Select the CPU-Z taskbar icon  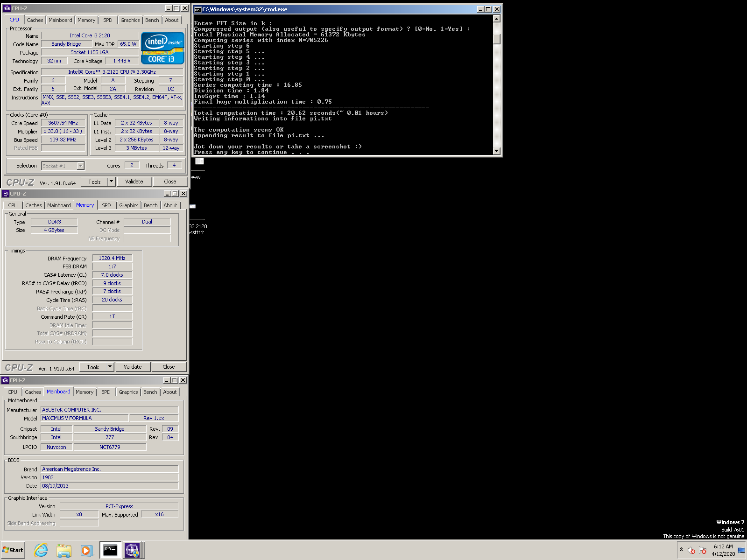pos(133,550)
